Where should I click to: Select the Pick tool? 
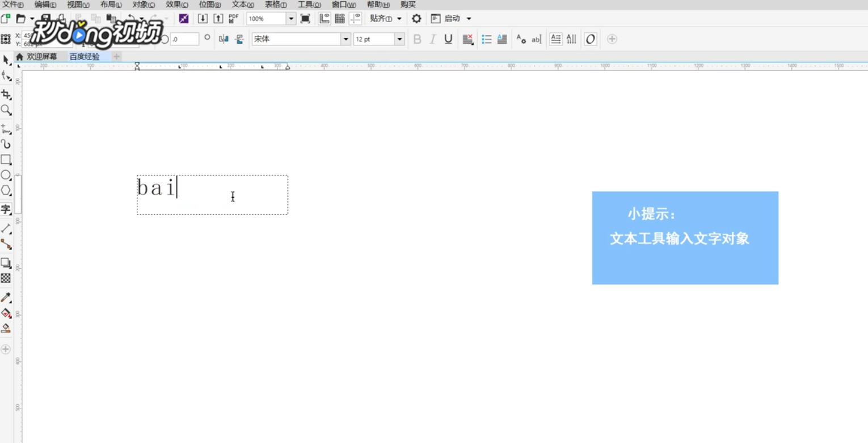(x=6, y=60)
